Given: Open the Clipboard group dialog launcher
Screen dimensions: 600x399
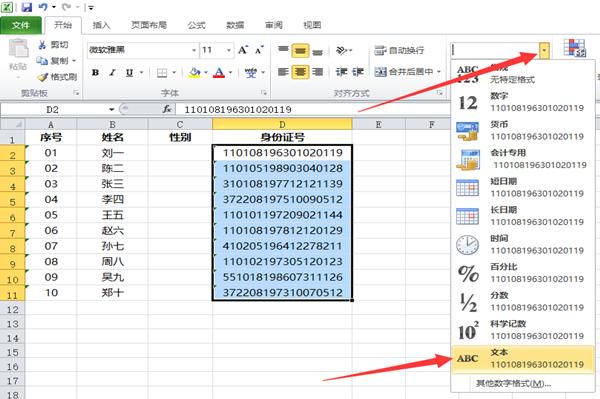Looking at the screenshot, I should pyautogui.click(x=76, y=93).
